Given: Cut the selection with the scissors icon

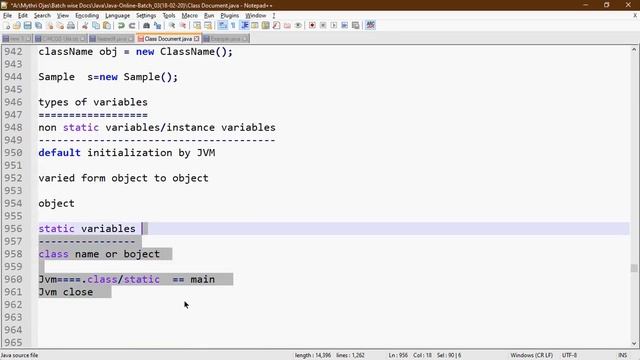Looking at the screenshot, I should [x=85, y=25].
